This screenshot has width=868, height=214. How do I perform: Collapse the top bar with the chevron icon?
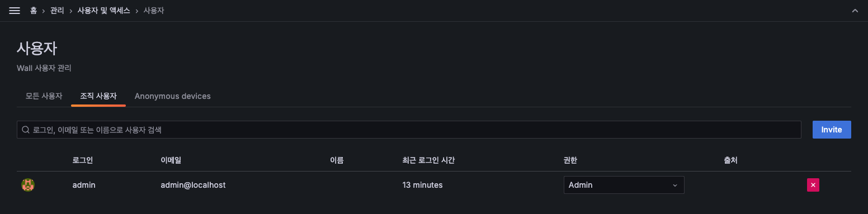click(x=855, y=11)
